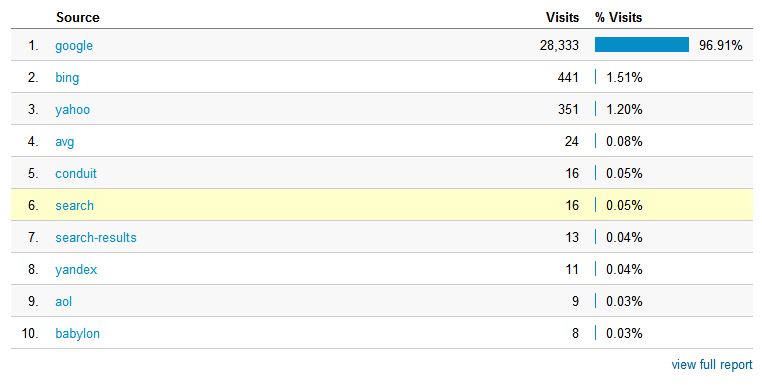Open the conduit source link
Viewport: 762px width, 386px height.
pos(76,174)
